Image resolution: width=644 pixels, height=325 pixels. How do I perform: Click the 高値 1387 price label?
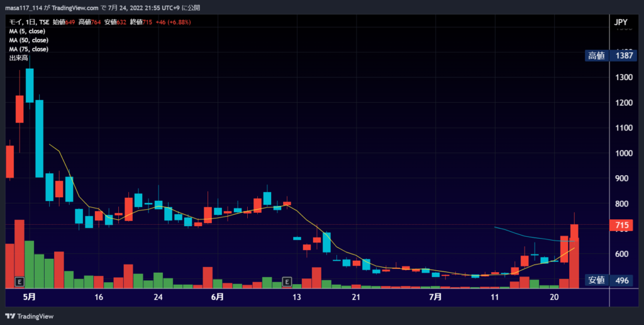(x=611, y=55)
